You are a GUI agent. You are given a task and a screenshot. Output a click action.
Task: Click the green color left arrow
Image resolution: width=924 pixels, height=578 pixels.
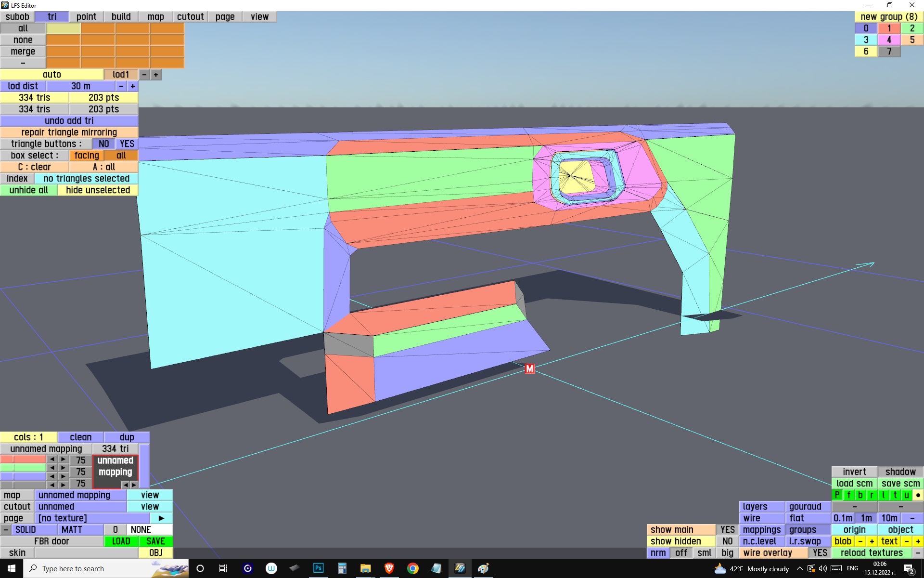click(x=52, y=468)
